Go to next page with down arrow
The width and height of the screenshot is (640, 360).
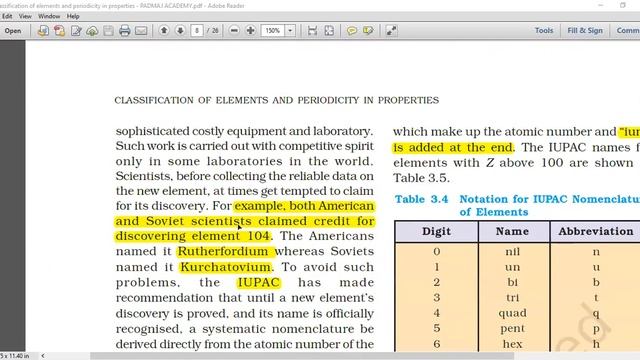point(180,31)
